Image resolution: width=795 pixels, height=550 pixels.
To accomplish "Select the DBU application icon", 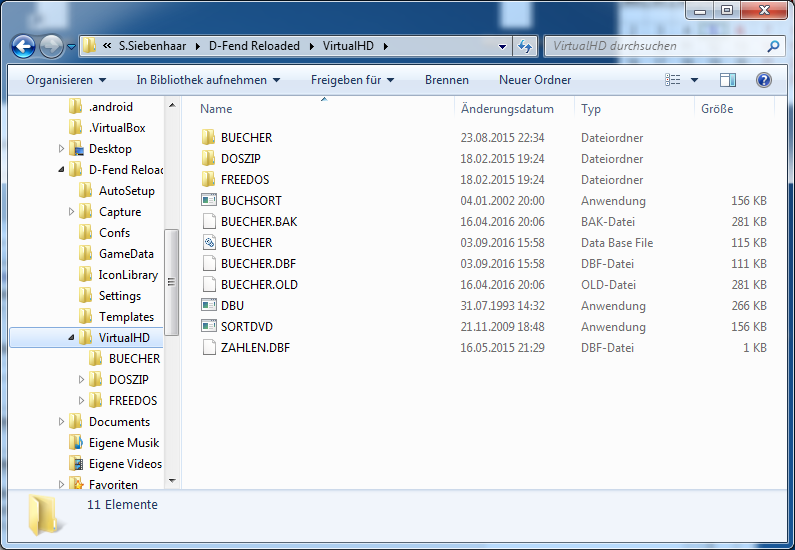I will (209, 305).
